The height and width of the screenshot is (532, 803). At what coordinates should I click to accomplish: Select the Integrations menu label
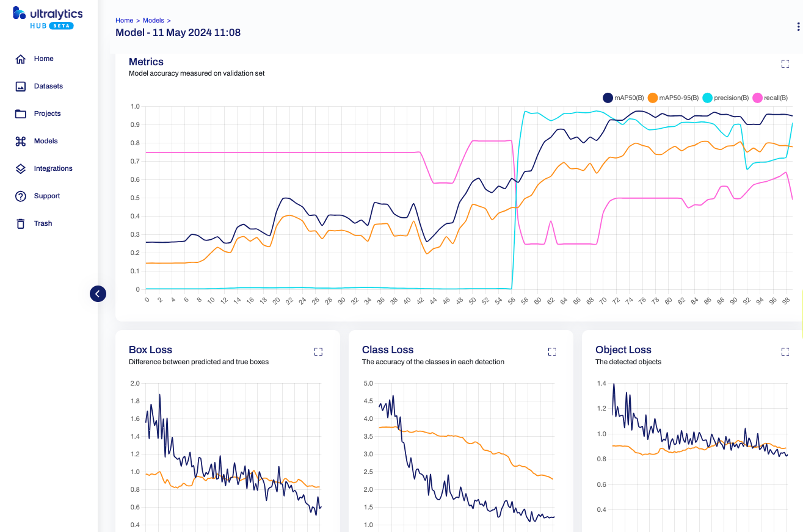tap(53, 169)
